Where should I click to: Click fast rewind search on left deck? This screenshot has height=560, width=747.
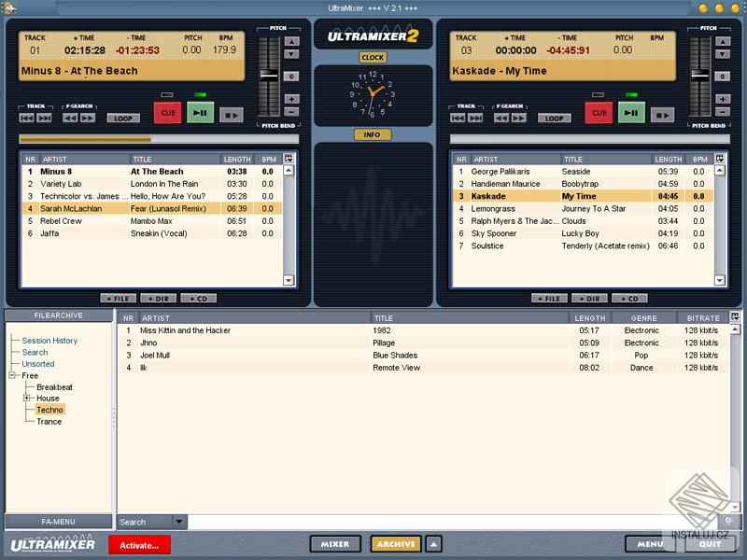(71, 118)
